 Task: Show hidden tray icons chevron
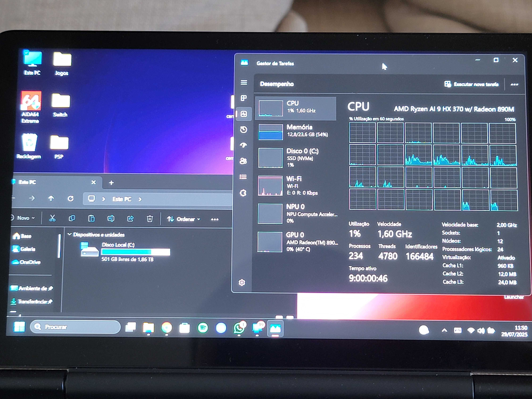tap(444, 331)
